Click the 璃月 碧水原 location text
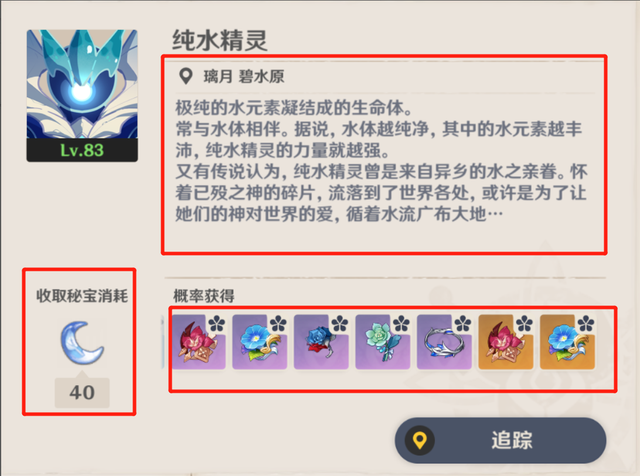The image size is (640, 476). pos(244,76)
